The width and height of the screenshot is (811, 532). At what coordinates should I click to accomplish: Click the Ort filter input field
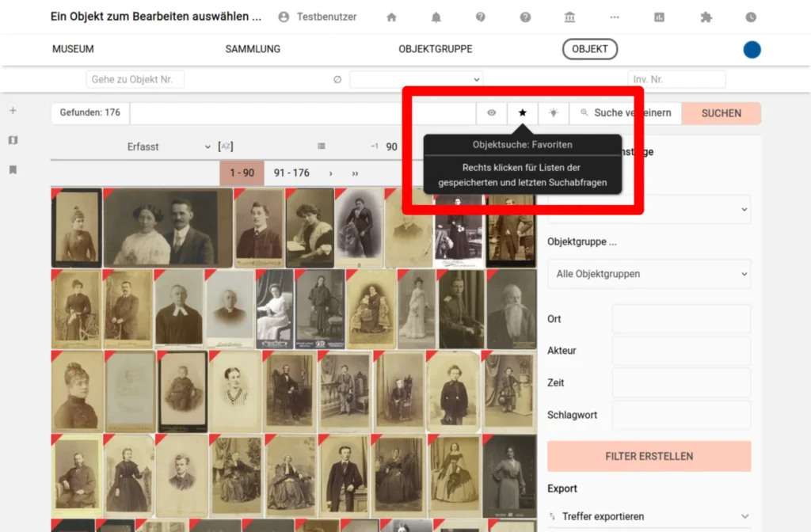[681, 318]
